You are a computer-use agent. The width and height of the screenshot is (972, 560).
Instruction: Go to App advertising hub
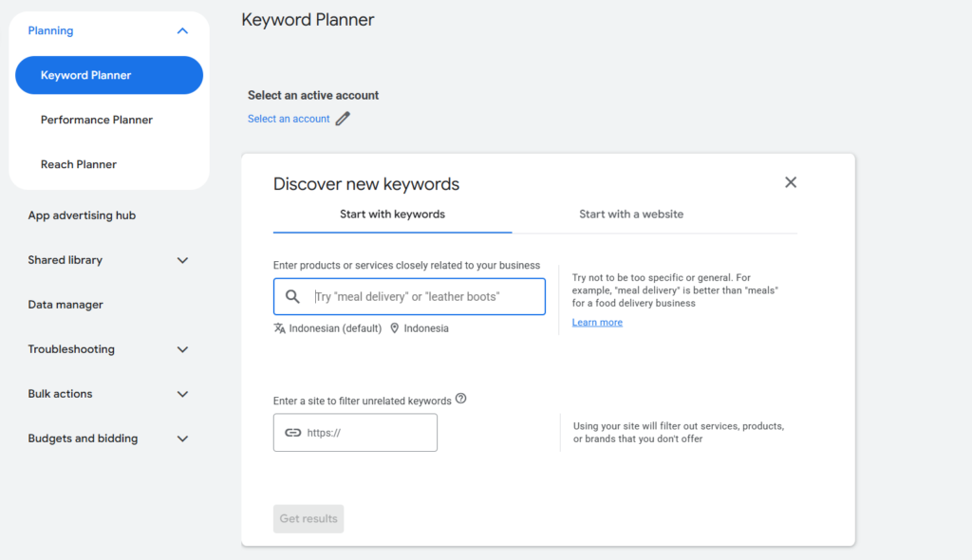(82, 215)
